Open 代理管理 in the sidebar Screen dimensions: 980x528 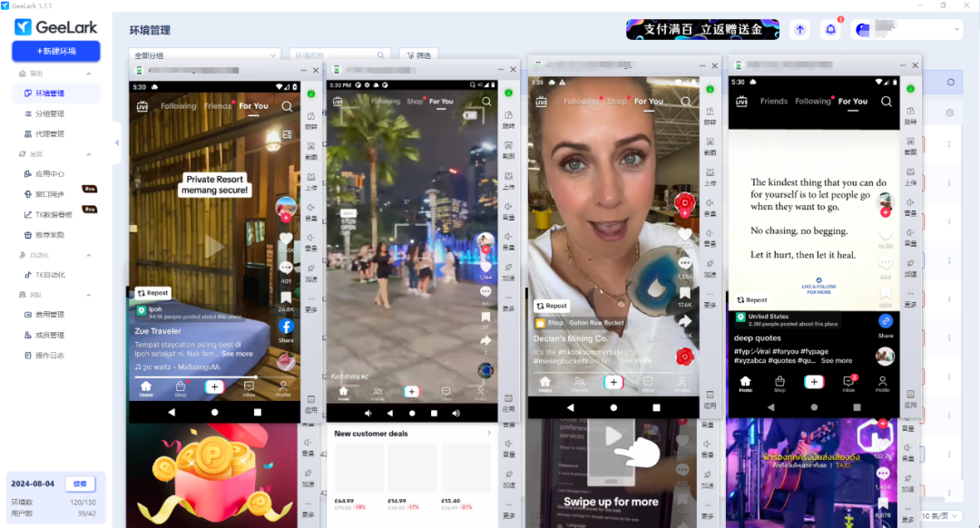(x=49, y=133)
